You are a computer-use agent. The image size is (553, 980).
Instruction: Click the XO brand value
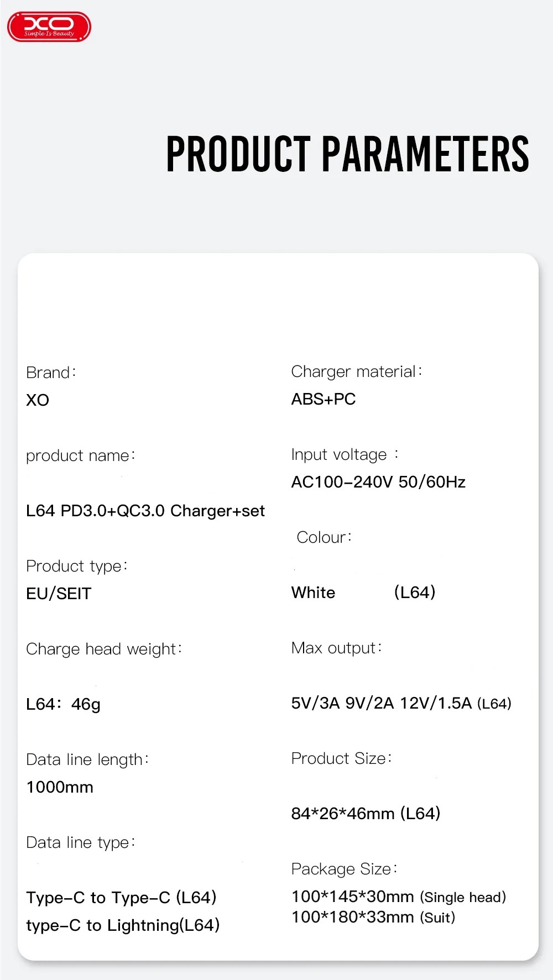38,400
